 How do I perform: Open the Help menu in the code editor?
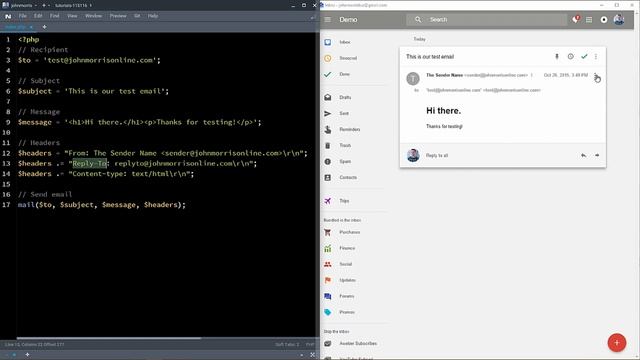click(153, 16)
